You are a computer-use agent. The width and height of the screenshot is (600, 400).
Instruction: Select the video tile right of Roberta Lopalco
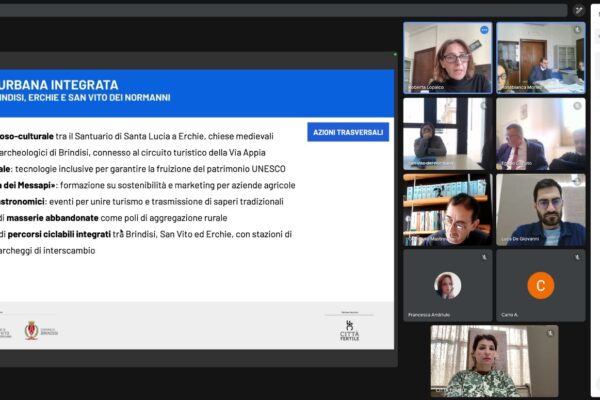(541, 58)
